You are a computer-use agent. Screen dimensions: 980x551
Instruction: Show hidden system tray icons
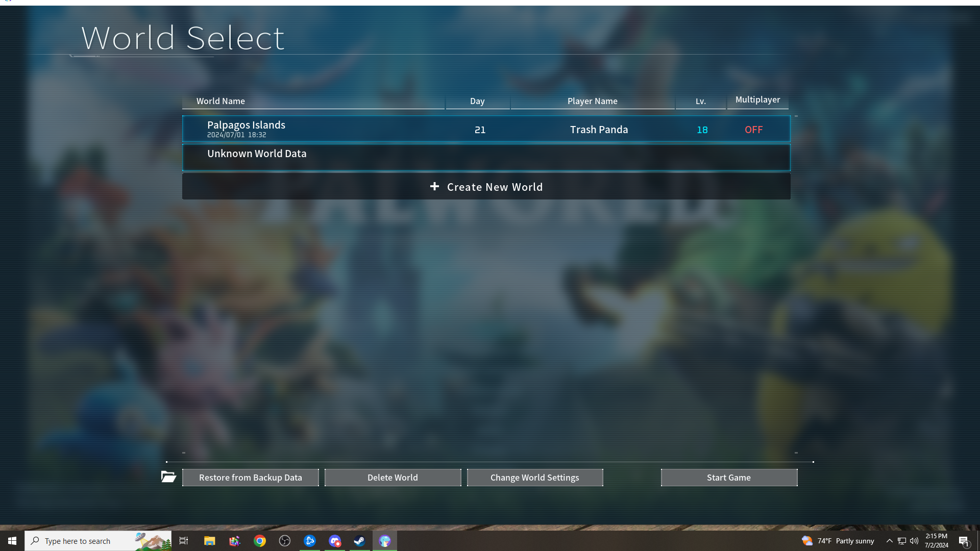(x=889, y=541)
